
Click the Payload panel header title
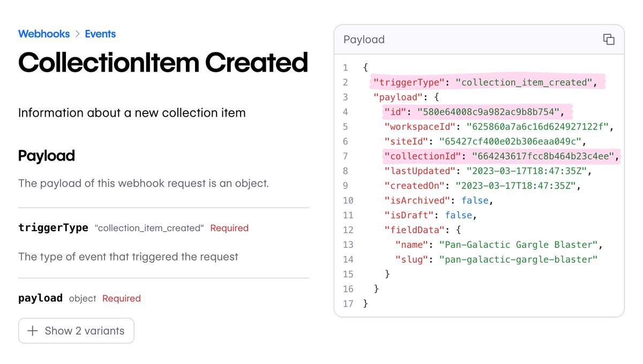coord(364,40)
